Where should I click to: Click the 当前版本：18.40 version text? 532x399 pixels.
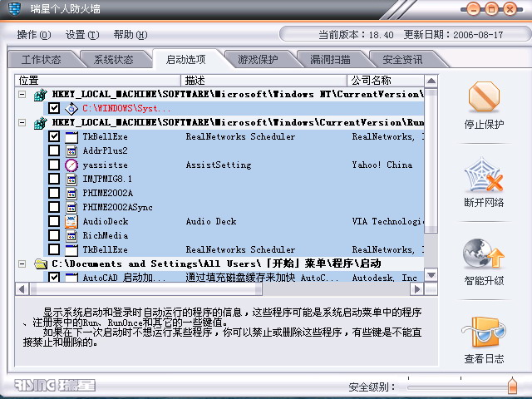point(357,35)
